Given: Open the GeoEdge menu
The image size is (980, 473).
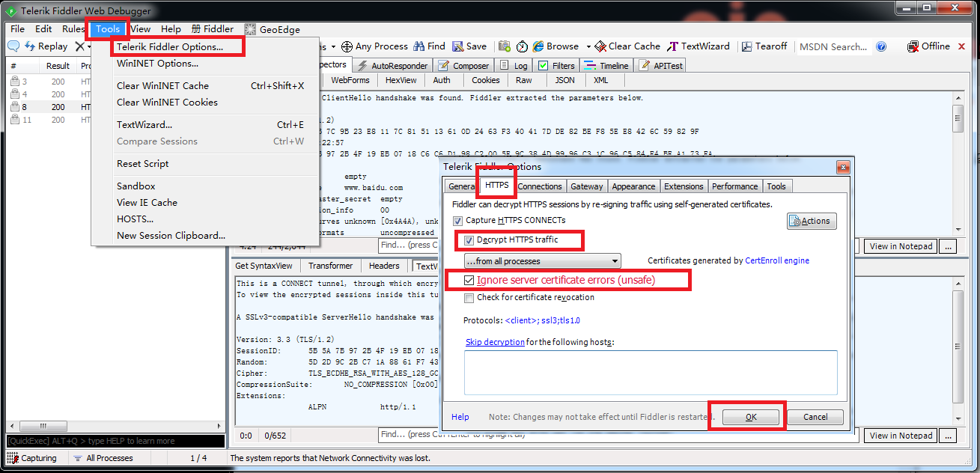Looking at the screenshot, I should pyautogui.click(x=273, y=29).
